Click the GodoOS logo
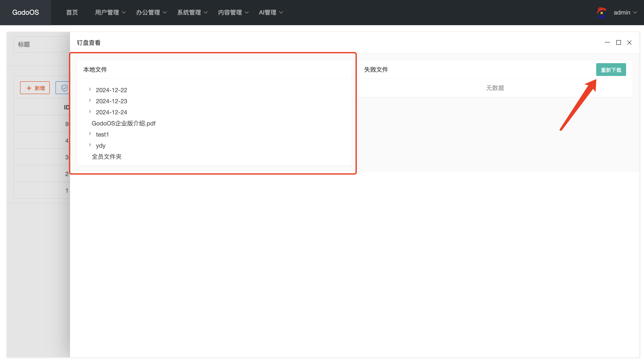Viewport: 644px width, 364px height. 26,13
